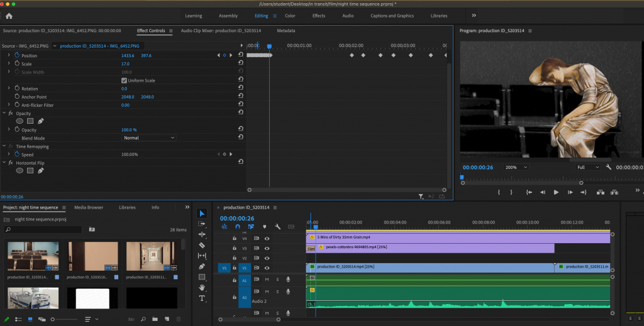Select the Hand tool
The height and width of the screenshot is (326, 644).
pos(202,288)
